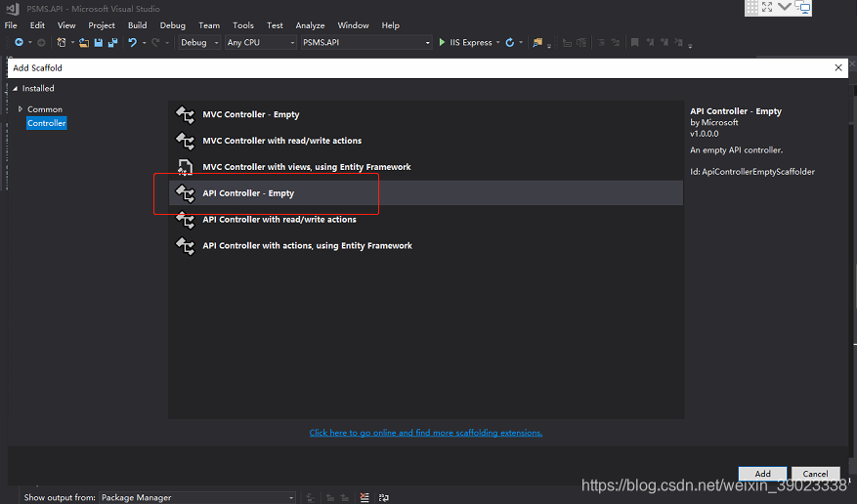Click icon beside MVC Controller with views
This screenshot has width=857, height=504.
click(185, 167)
